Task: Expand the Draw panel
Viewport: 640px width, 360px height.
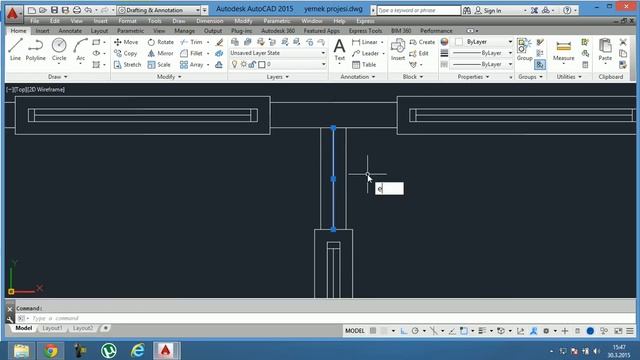Action: tap(58, 77)
